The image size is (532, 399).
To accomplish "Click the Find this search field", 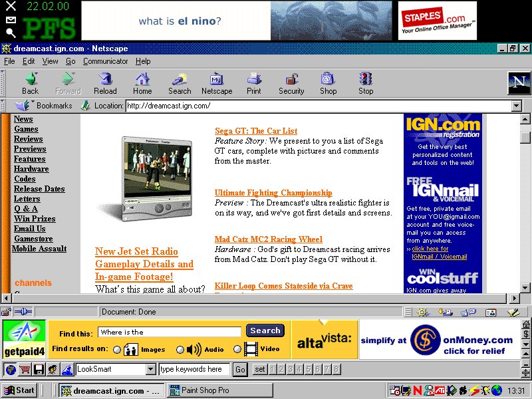I will click(170, 332).
